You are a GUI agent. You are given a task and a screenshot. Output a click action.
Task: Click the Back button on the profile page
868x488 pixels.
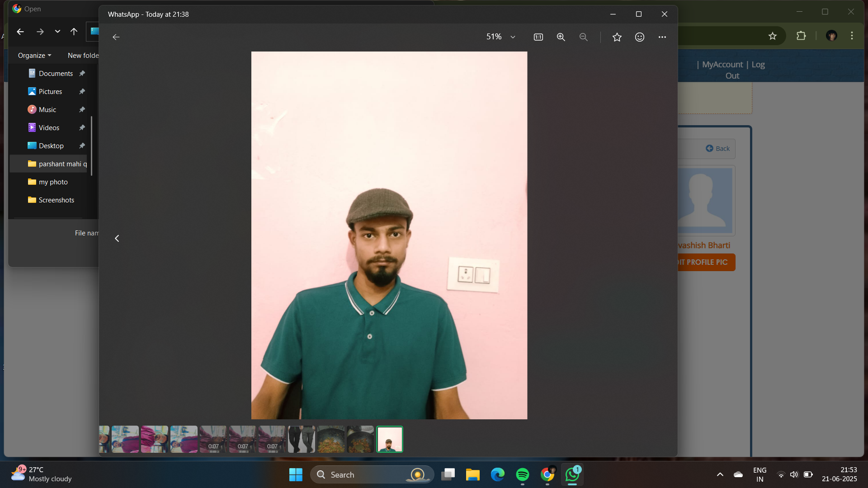718,149
